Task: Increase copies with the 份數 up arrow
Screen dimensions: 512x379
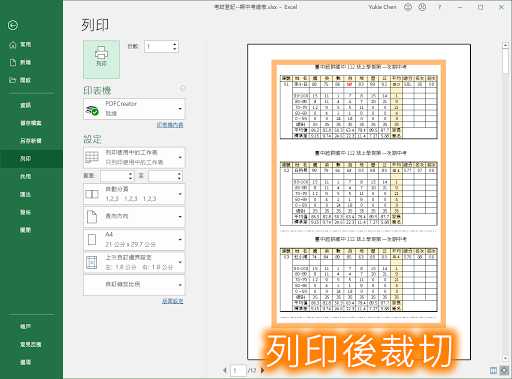Action: [175, 44]
